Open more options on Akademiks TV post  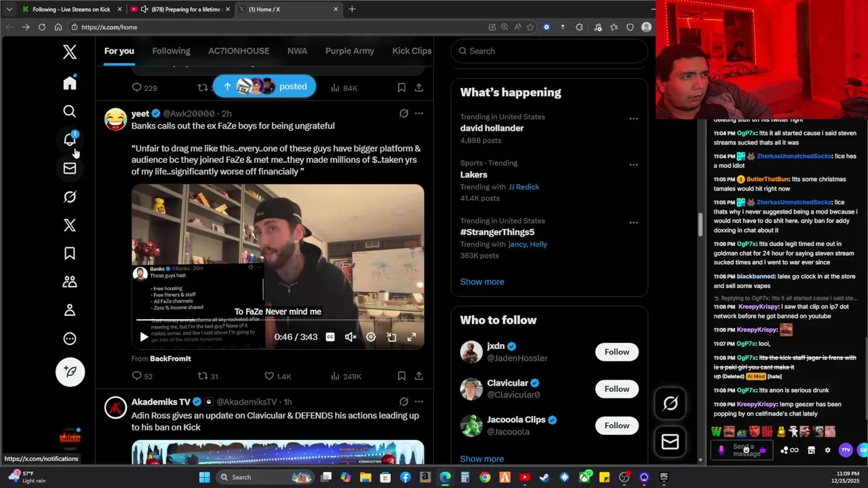click(419, 402)
